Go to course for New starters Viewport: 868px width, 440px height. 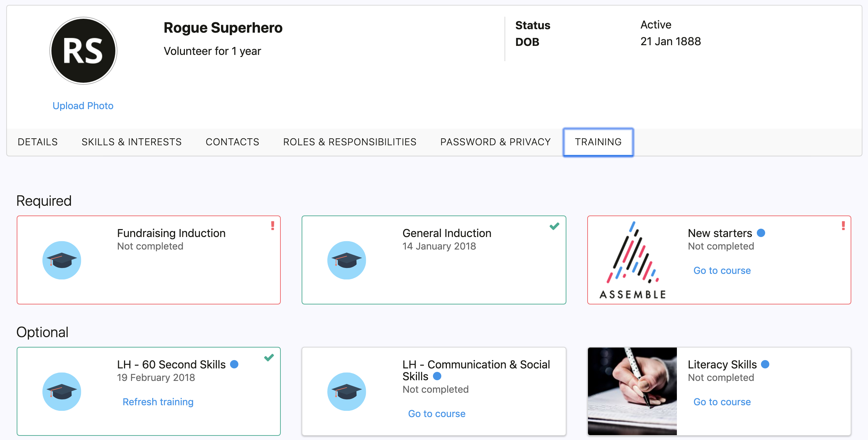722,270
